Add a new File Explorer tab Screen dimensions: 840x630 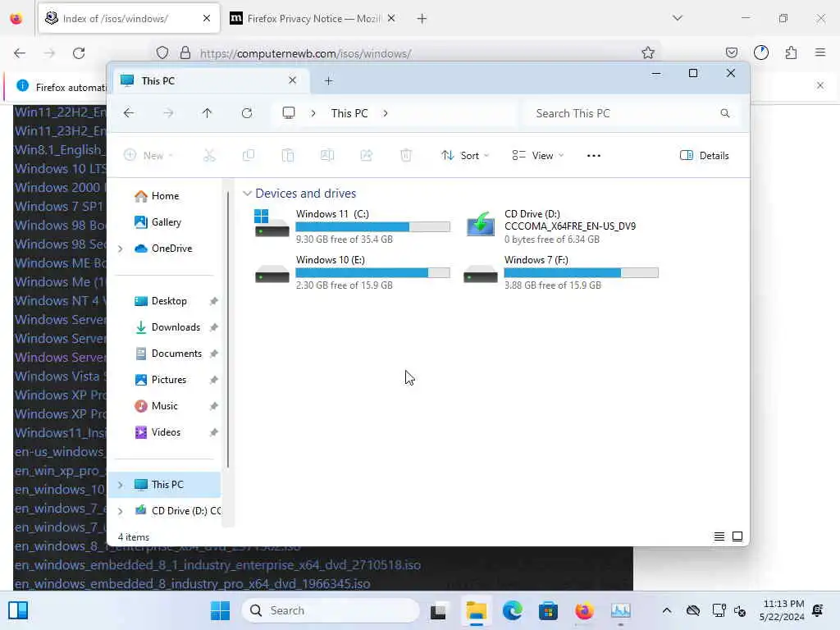328,81
